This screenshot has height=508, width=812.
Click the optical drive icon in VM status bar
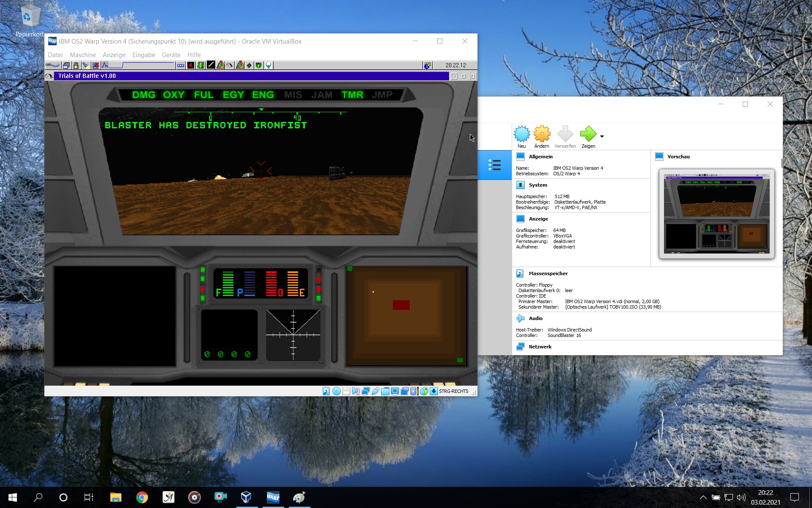click(x=336, y=391)
